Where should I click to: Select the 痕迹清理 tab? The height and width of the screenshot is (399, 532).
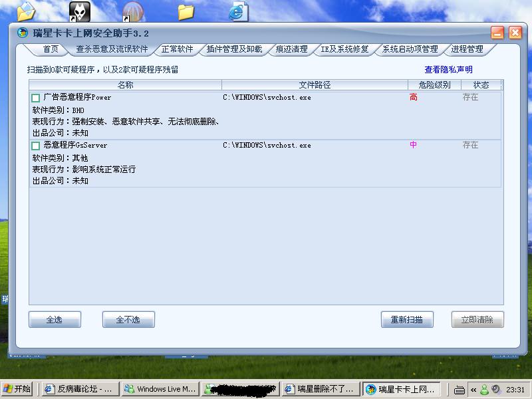(292, 49)
